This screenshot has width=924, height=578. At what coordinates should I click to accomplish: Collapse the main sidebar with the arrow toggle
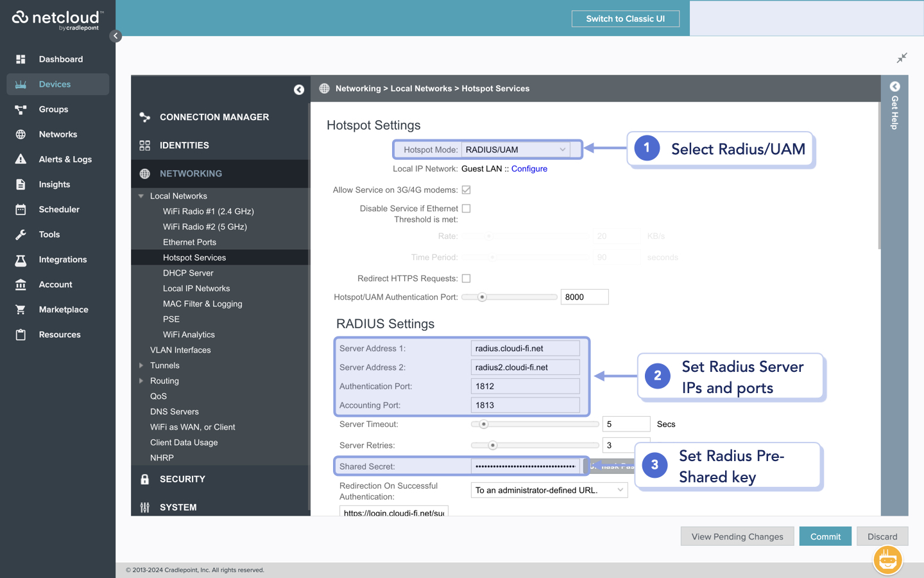pyautogui.click(x=116, y=36)
